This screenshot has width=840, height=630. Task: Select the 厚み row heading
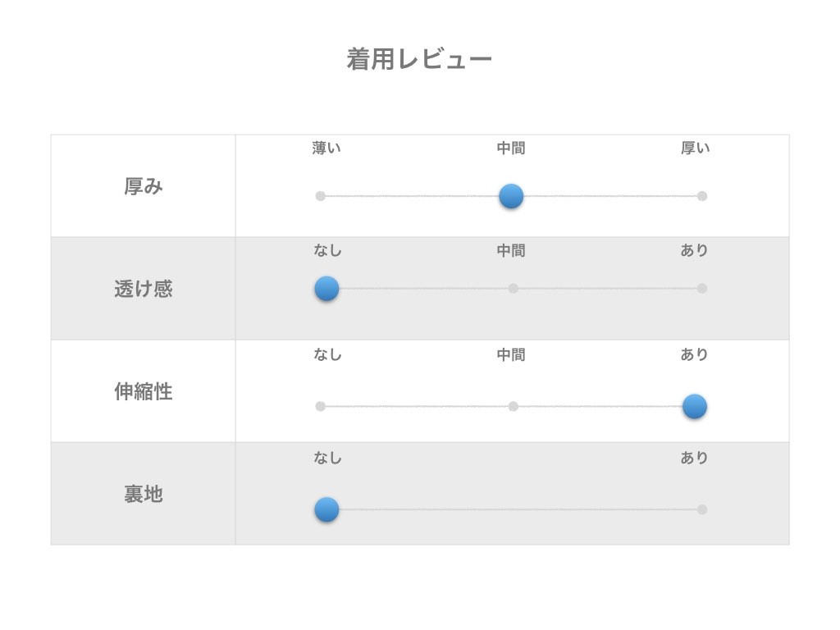[144, 187]
